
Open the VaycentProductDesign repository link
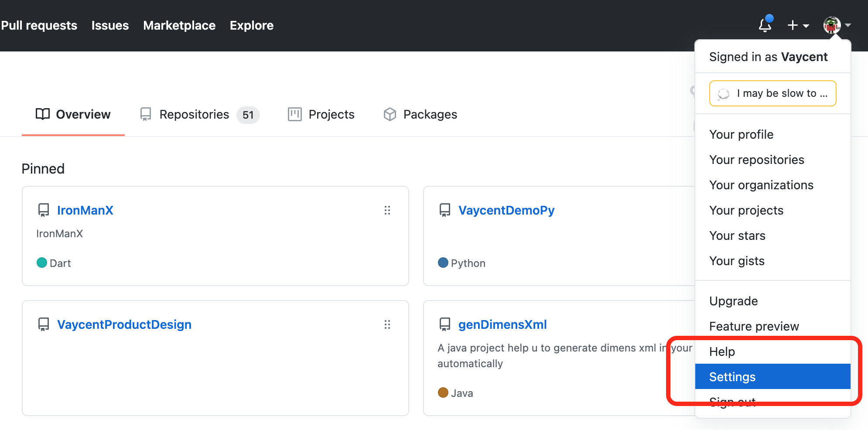(x=124, y=324)
